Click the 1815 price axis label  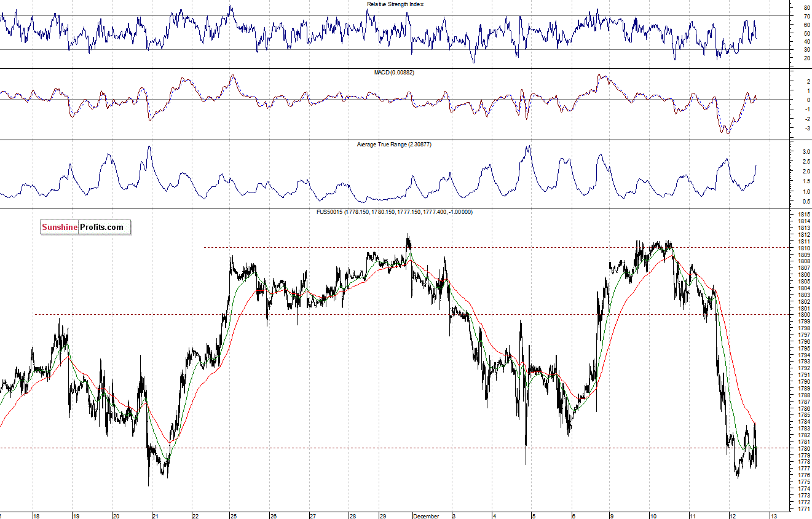(x=803, y=215)
